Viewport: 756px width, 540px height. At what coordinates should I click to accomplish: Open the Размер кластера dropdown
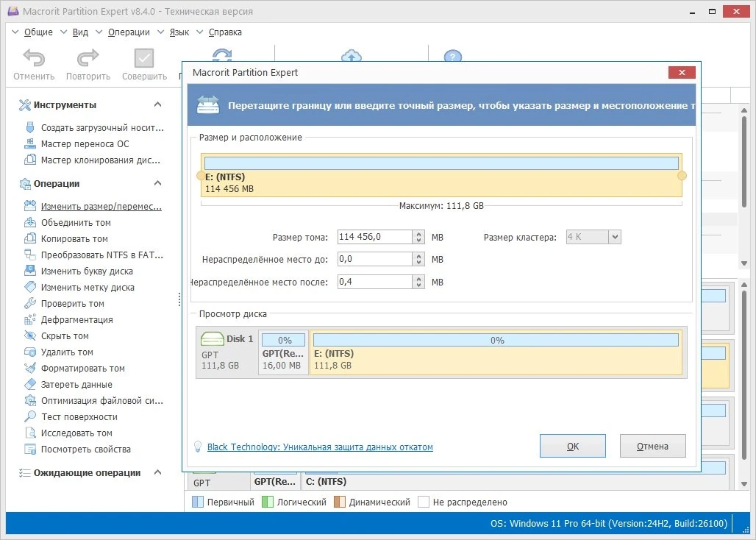pyautogui.click(x=614, y=237)
